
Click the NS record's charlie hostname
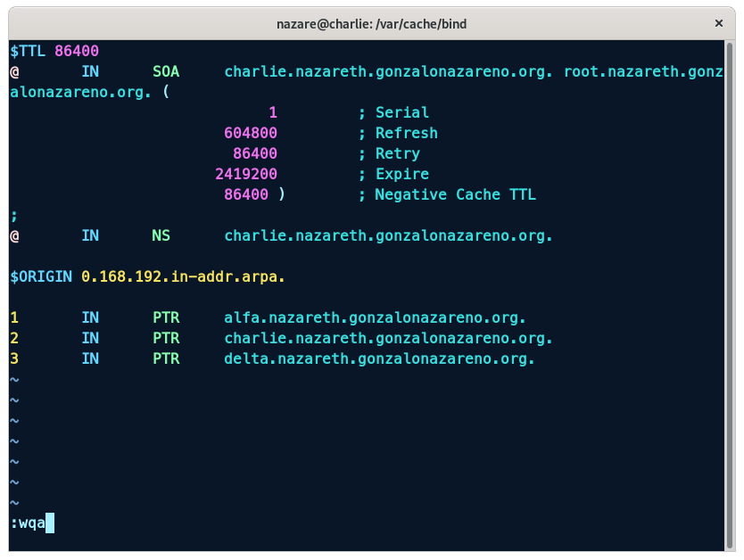tap(388, 236)
